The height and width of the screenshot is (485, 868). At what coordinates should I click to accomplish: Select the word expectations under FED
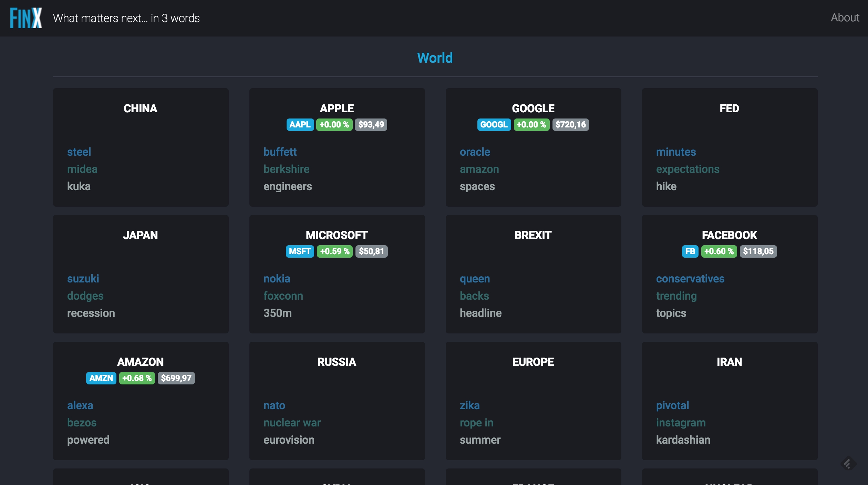click(688, 169)
